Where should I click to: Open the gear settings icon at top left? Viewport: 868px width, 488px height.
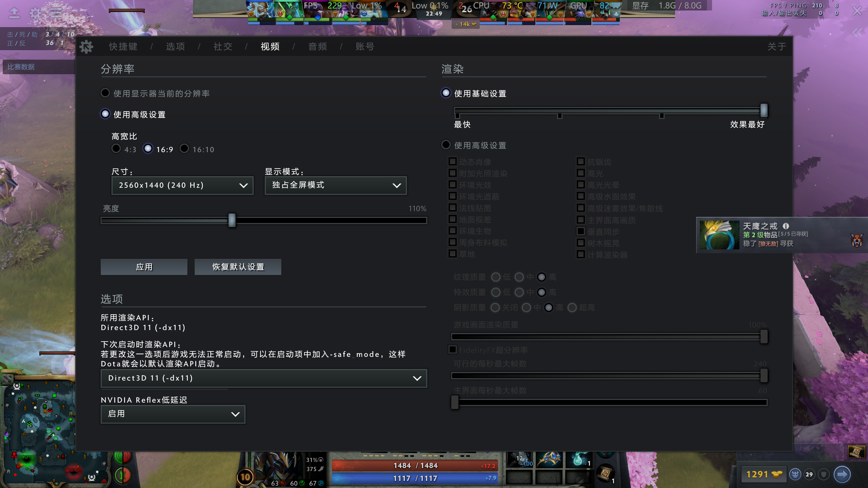[35, 13]
